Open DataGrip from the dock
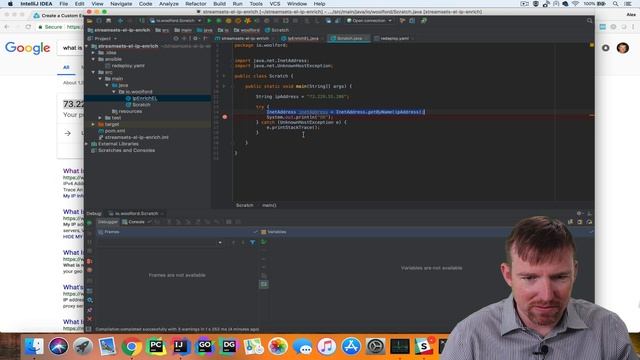 (229, 347)
